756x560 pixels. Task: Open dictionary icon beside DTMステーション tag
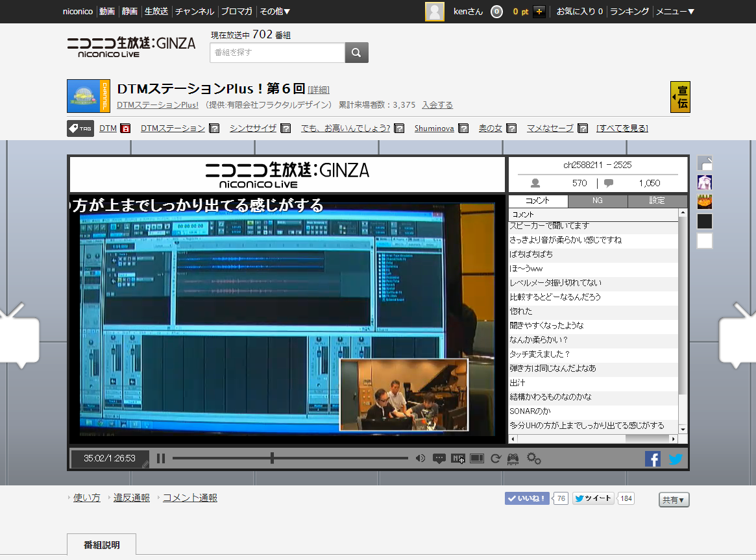(215, 128)
